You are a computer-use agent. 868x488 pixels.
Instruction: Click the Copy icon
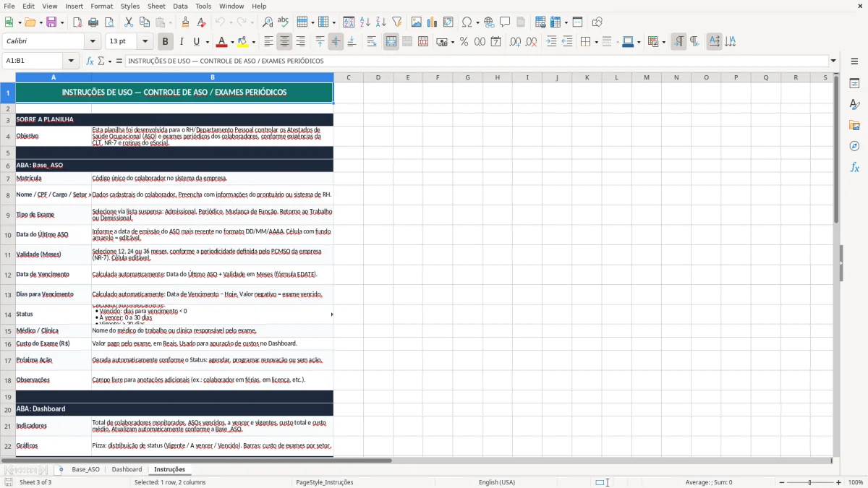(x=145, y=22)
